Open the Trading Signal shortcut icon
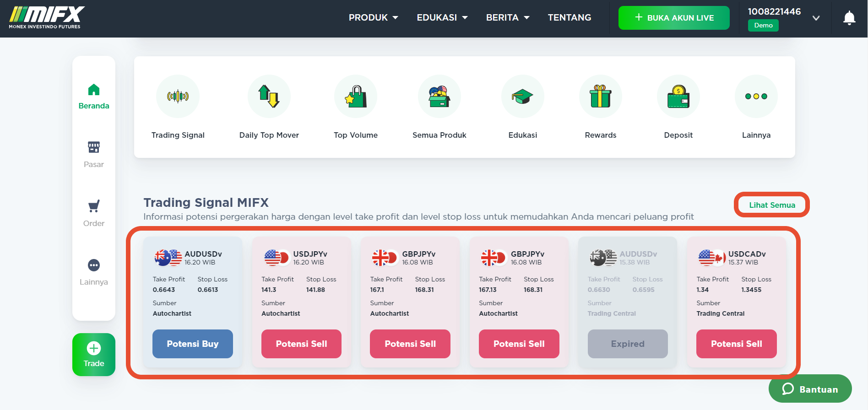The height and width of the screenshot is (410, 868). tap(178, 97)
